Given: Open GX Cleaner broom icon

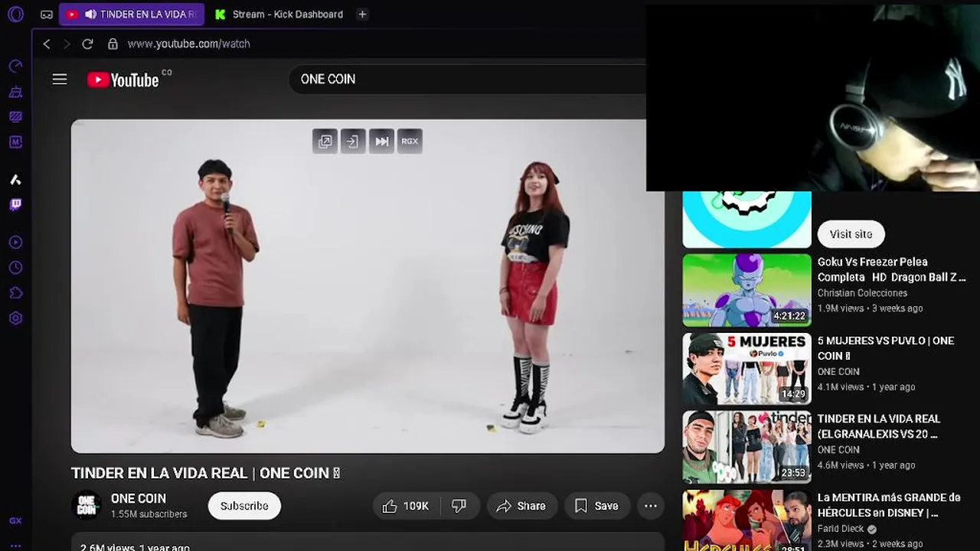Looking at the screenshot, I should [15, 92].
